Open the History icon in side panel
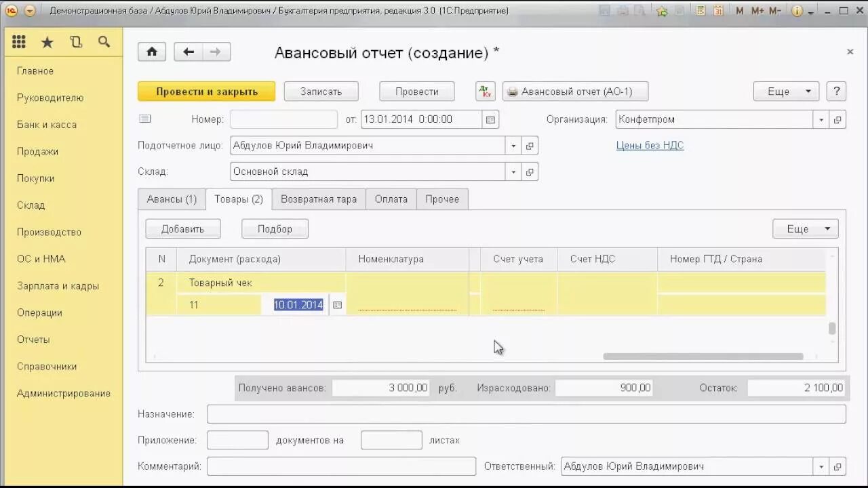The width and height of the screenshot is (868, 488). pos(75,42)
